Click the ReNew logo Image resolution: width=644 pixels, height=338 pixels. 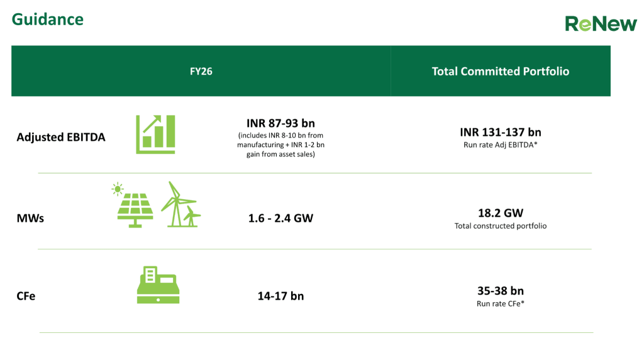click(x=601, y=24)
